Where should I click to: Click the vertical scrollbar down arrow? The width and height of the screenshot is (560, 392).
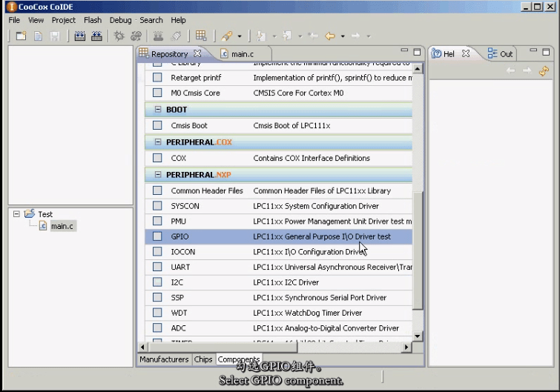(x=418, y=336)
